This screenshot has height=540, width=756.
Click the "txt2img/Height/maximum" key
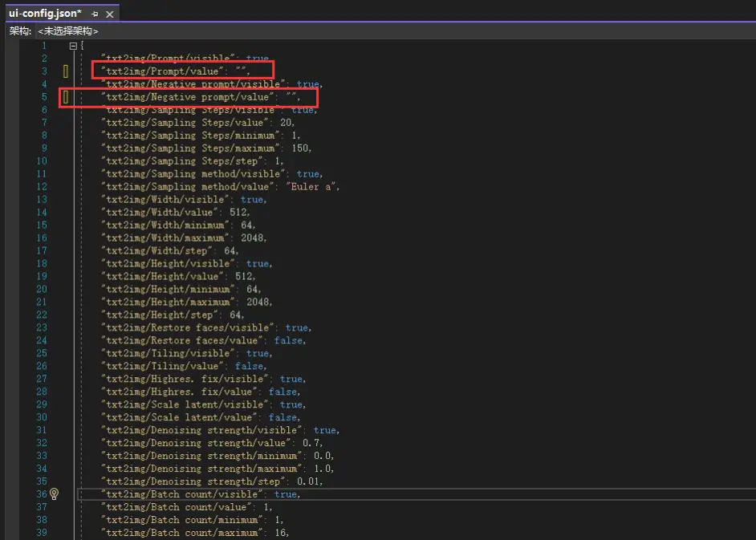168,302
